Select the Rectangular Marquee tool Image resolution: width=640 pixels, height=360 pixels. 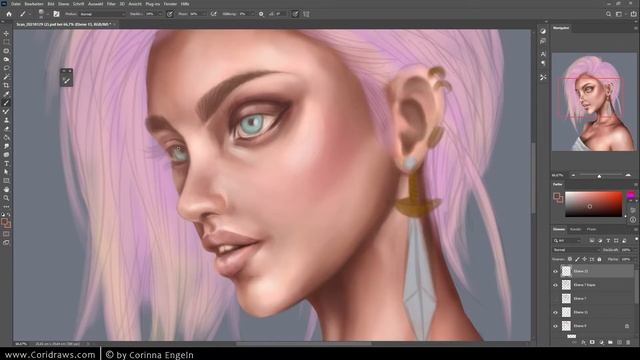point(6,42)
